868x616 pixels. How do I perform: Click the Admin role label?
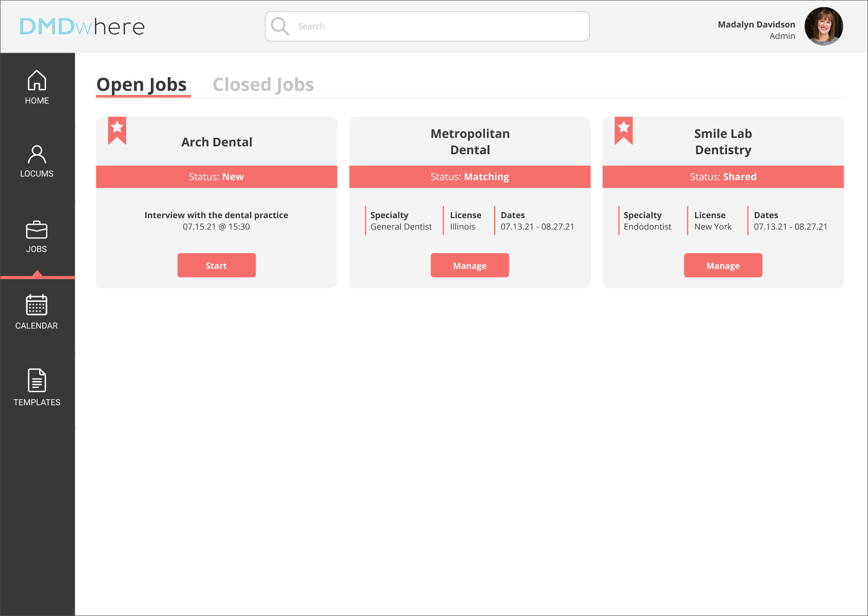coord(782,36)
